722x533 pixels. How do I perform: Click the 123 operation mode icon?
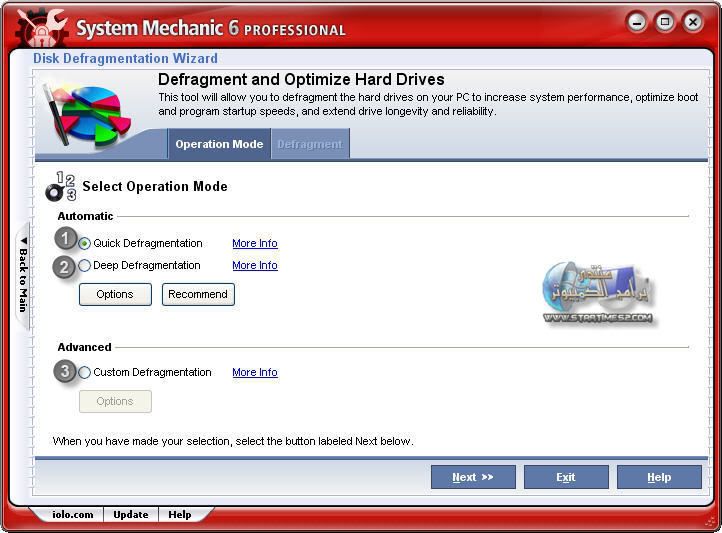[x=61, y=187]
